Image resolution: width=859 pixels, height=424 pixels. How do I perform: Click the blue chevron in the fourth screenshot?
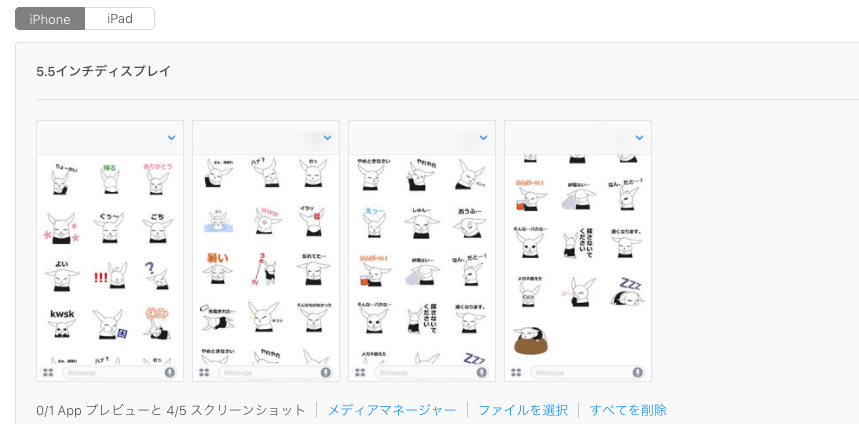[639, 137]
